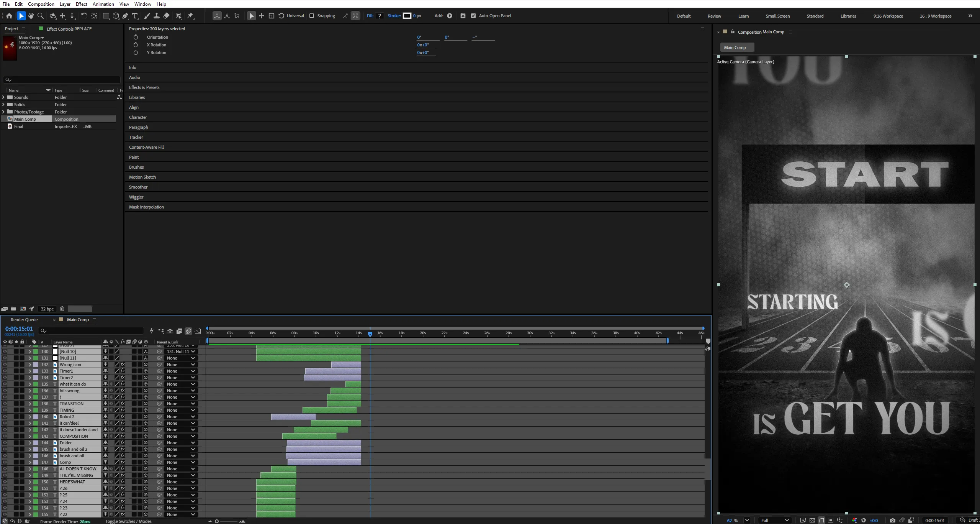Image resolution: width=980 pixels, height=524 pixels.
Task: Choose the Horizontal Type tool
Action: (135, 16)
